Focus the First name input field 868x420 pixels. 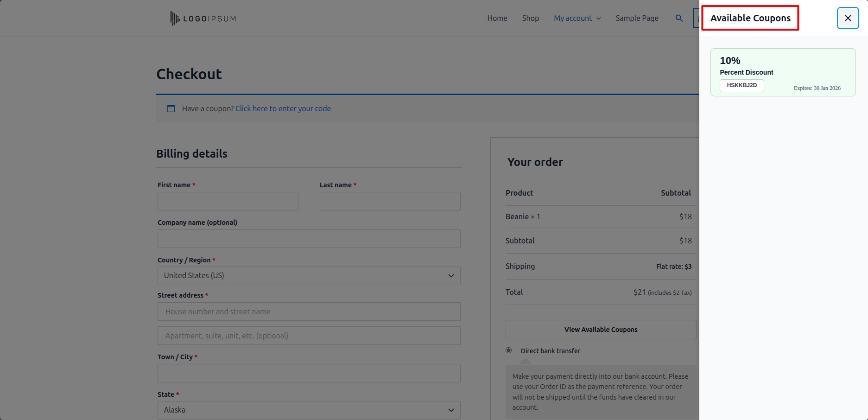pyautogui.click(x=228, y=201)
